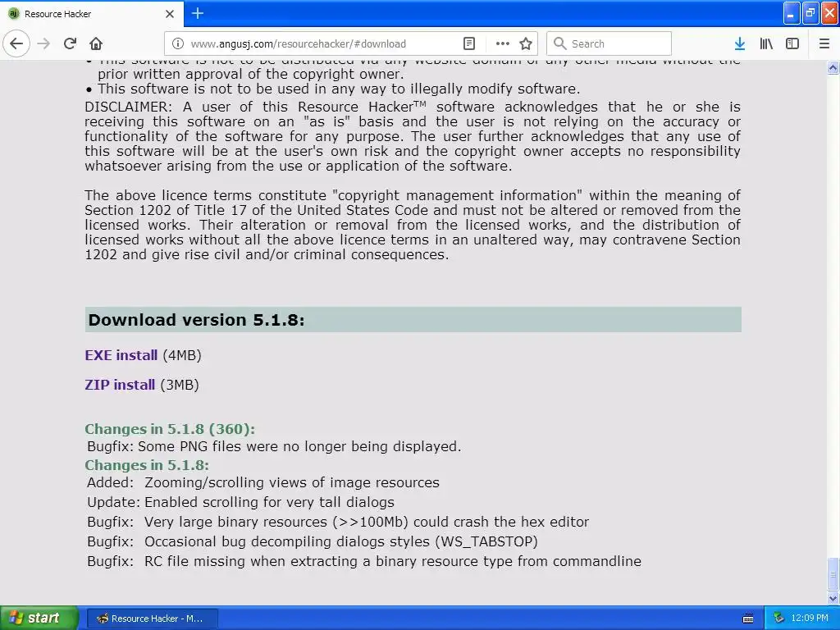Click 'Zooming/scrolling views of image resources' text
This screenshot has width=840, height=630.
(292, 482)
